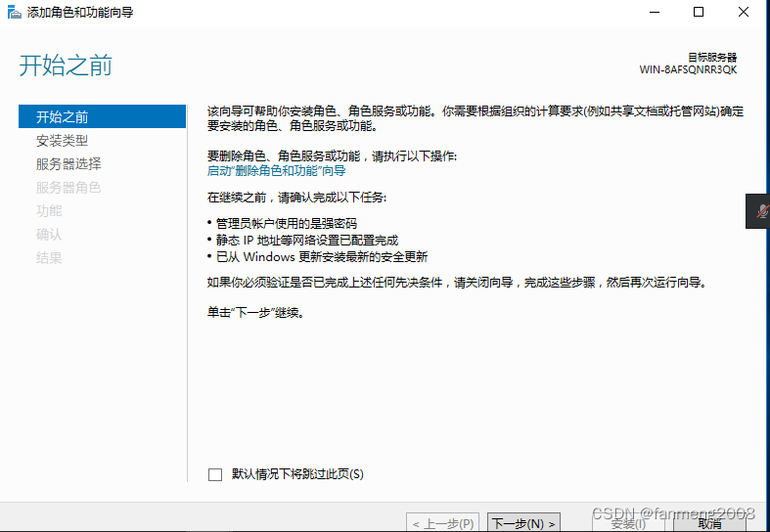Click the 目标服务器 label
The height and width of the screenshot is (532, 770).
pyautogui.click(x=712, y=58)
